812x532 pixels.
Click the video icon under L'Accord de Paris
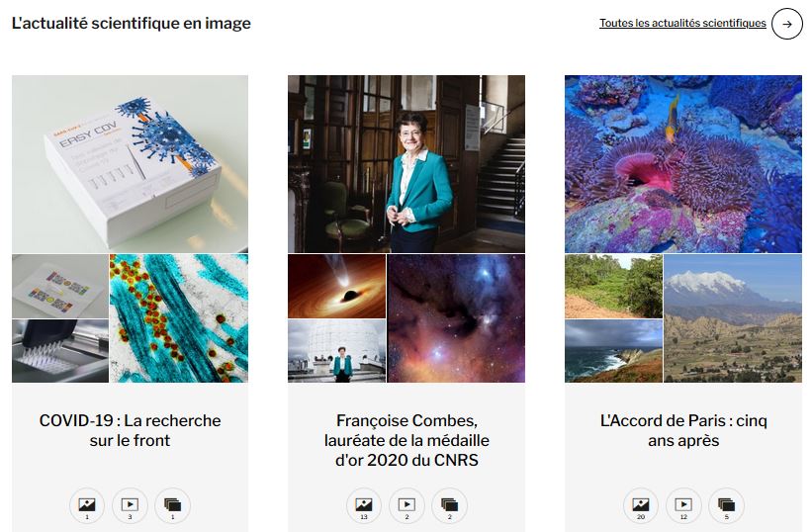coord(683,505)
